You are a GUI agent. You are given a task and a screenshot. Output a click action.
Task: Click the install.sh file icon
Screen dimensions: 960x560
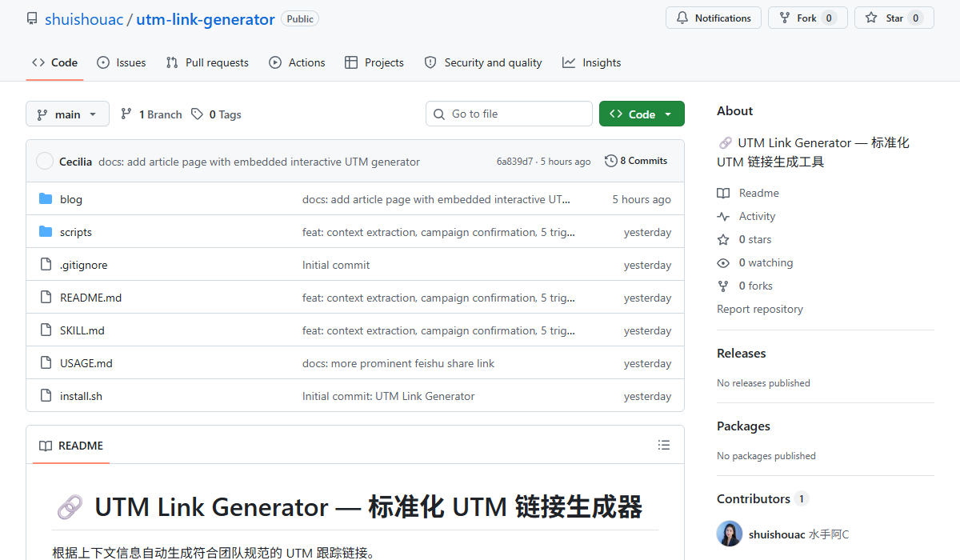click(46, 396)
